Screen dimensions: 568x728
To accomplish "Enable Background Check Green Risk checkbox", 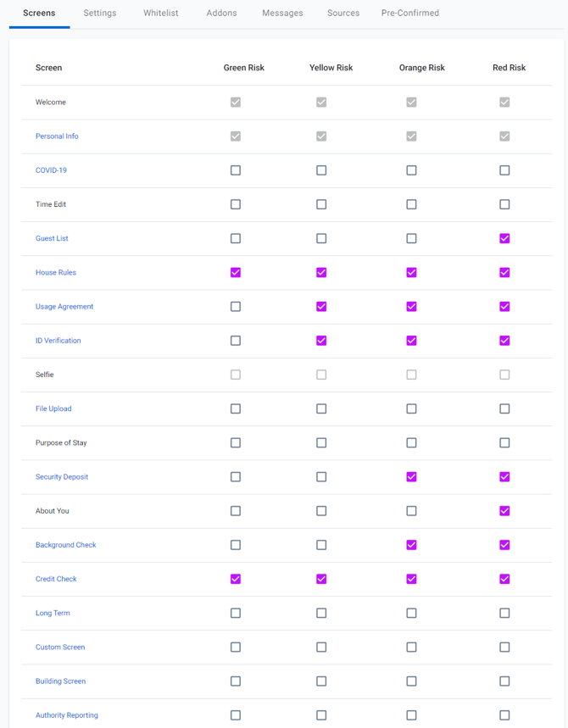I will pyautogui.click(x=236, y=545).
